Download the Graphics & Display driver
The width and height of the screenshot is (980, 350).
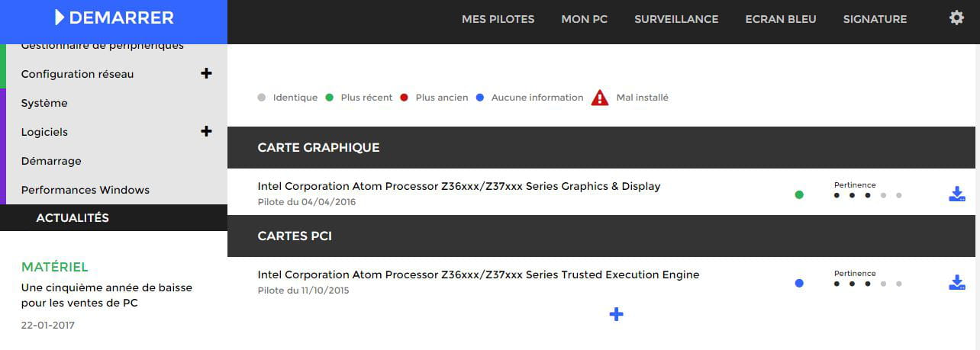click(957, 194)
